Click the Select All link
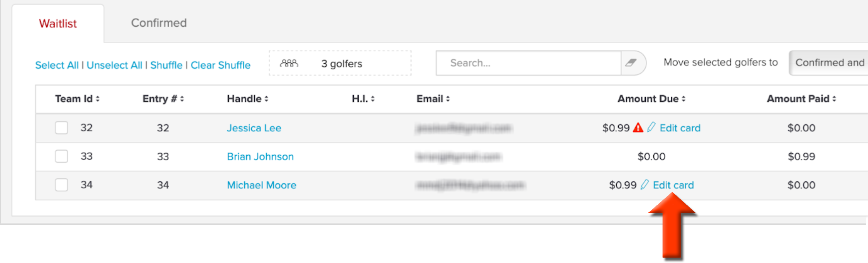The width and height of the screenshot is (868, 263). pyautogui.click(x=57, y=65)
